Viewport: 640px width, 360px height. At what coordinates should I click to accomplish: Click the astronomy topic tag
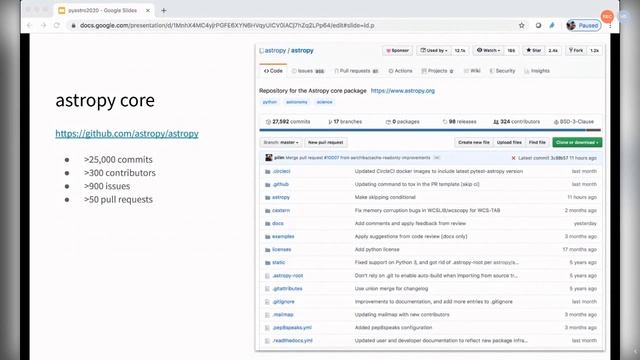297,102
